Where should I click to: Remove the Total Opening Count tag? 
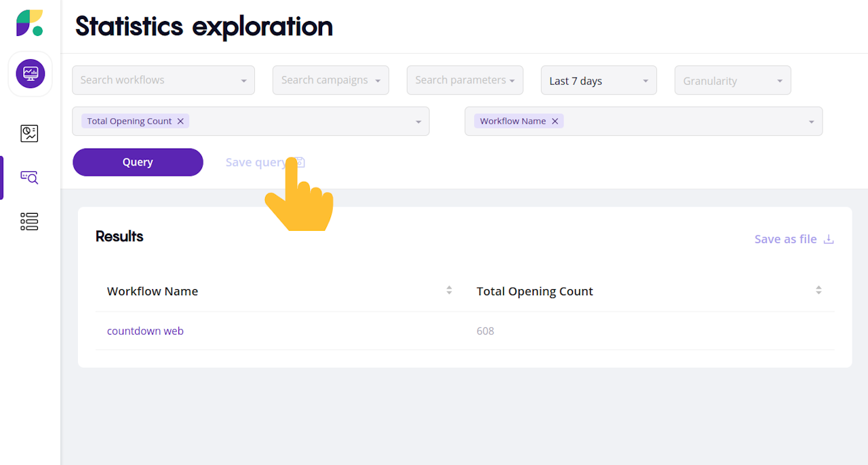tap(180, 121)
